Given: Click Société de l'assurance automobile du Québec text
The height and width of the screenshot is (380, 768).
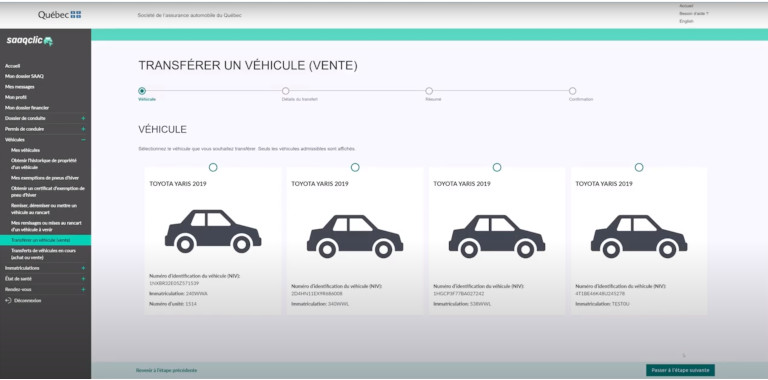Looking at the screenshot, I should point(190,15).
